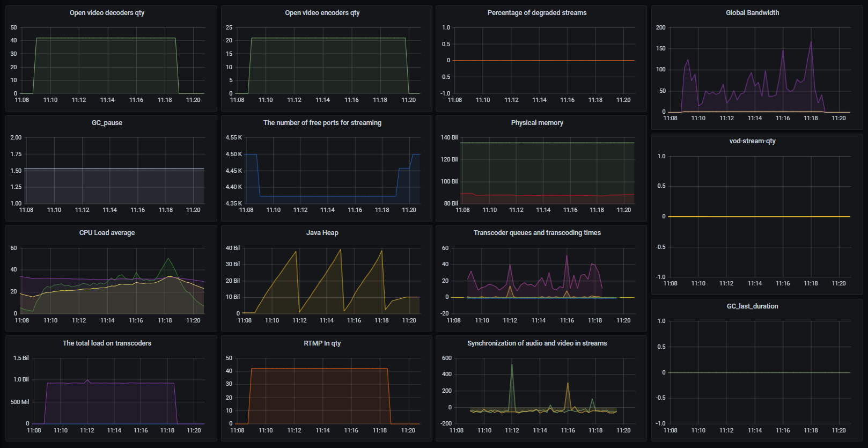Click '500 Mil' axis label in total load panel
The image size is (868, 448).
click(20, 402)
